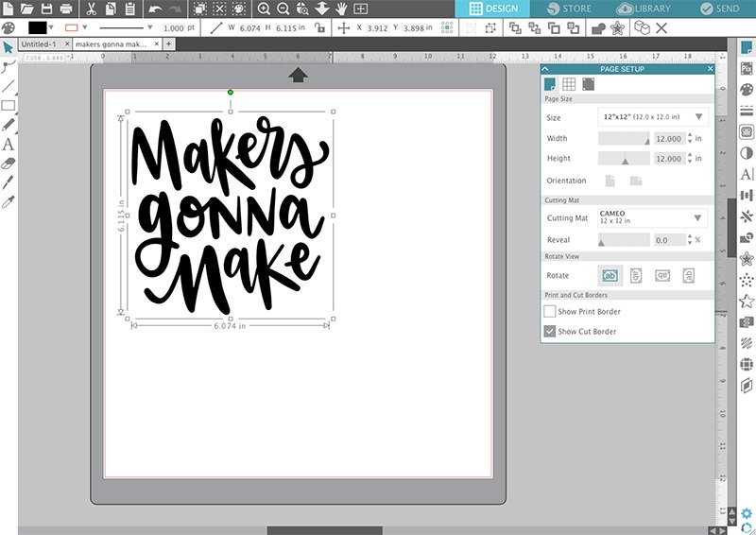Select the Text tool in left toolbar

click(9, 145)
